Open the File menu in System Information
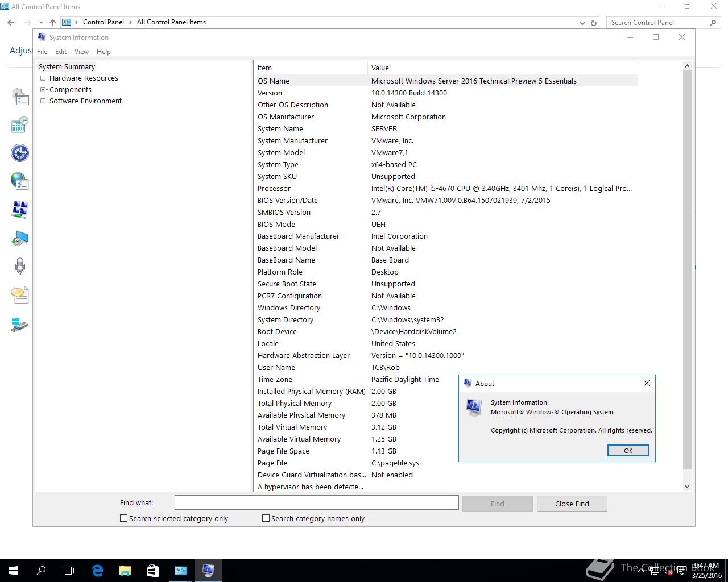The width and height of the screenshot is (728, 582). pos(42,52)
